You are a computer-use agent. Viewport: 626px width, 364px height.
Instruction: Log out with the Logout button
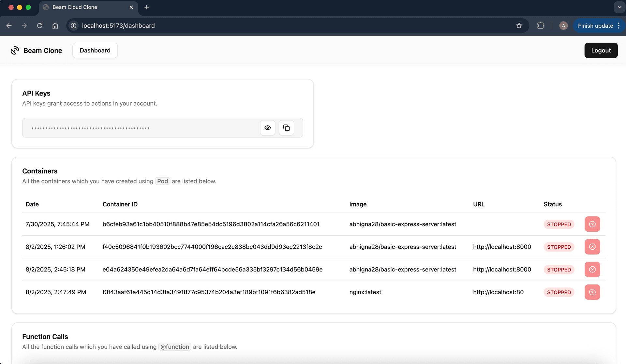pos(601,51)
